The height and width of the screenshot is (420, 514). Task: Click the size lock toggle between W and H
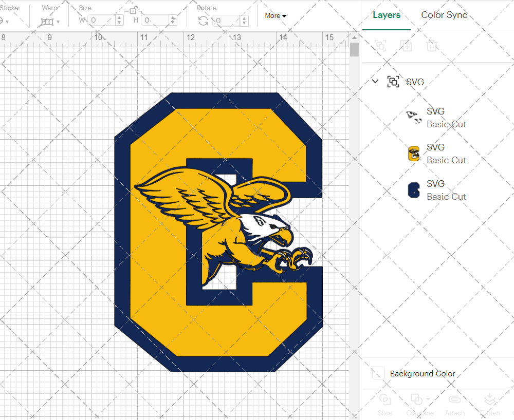133,9
